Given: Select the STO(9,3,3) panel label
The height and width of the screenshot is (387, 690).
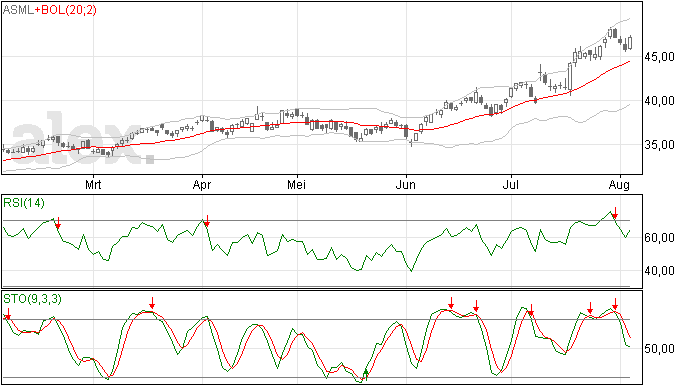Looking at the screenshot, I should (x=33, y=299).
